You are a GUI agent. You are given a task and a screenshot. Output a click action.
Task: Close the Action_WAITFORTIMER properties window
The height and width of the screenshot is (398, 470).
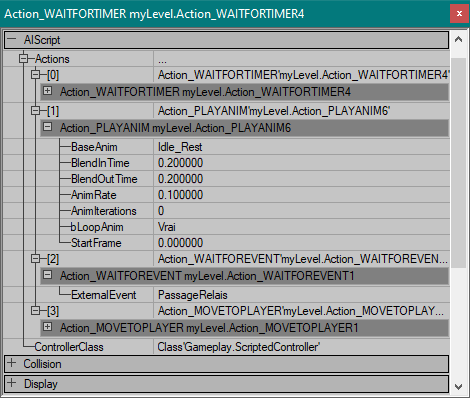click(459, 14)
